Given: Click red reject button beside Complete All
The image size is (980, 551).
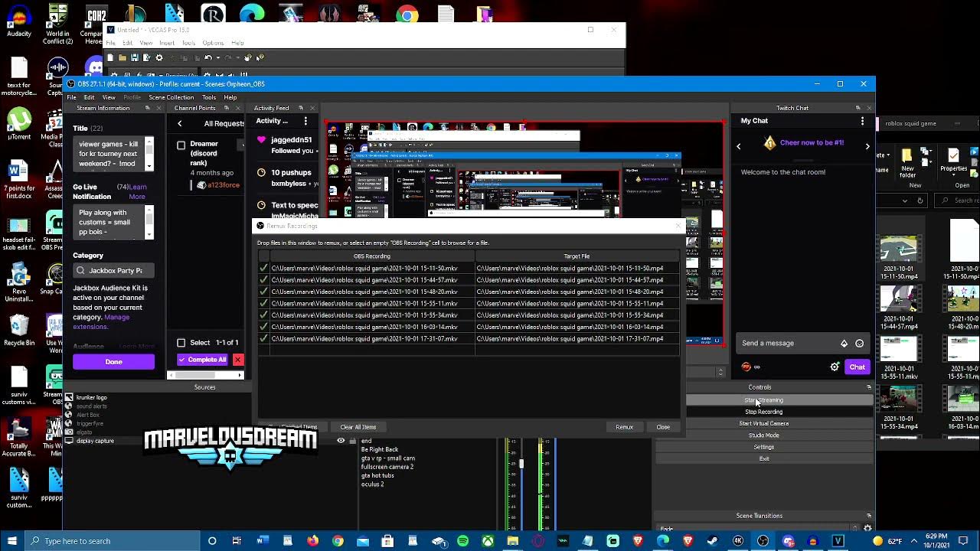Looking at the screenshot, I should (x=238, y=360).
